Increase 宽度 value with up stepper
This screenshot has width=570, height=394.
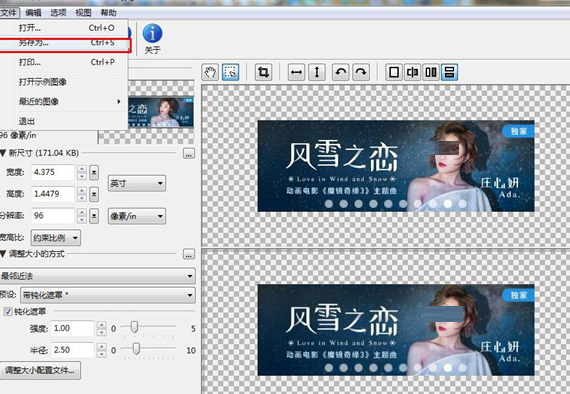click(x=82, y=169)
